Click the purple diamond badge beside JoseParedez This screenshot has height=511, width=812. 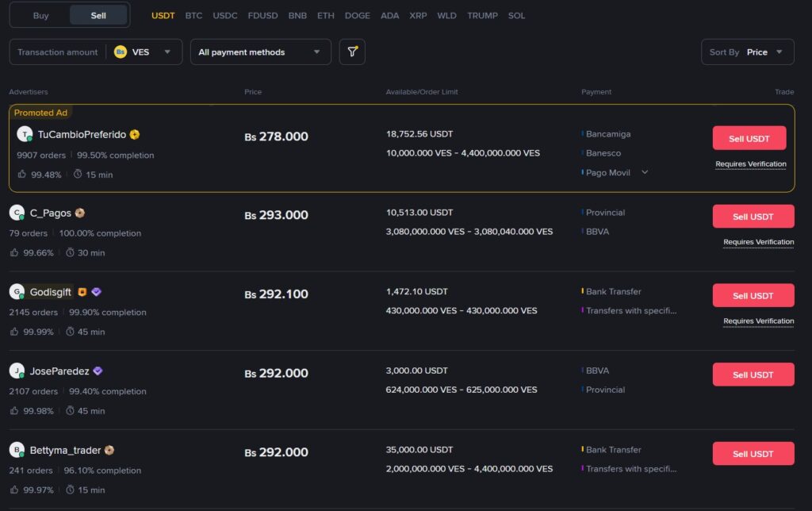coord(98,371)
